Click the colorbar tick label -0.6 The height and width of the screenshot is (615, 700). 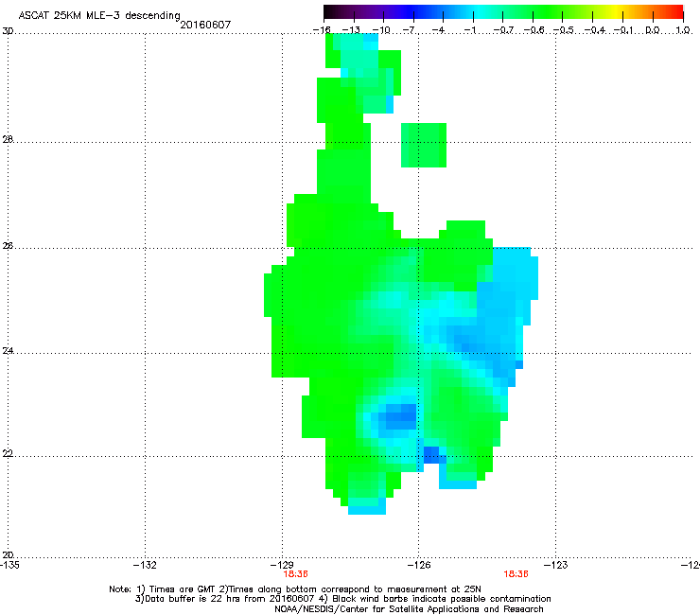(534, 30)
